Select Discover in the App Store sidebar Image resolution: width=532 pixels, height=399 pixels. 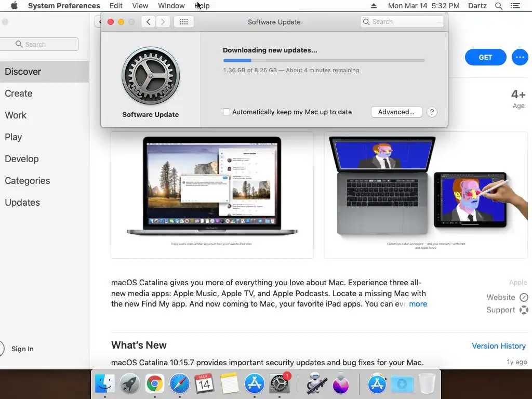(45, 72)
